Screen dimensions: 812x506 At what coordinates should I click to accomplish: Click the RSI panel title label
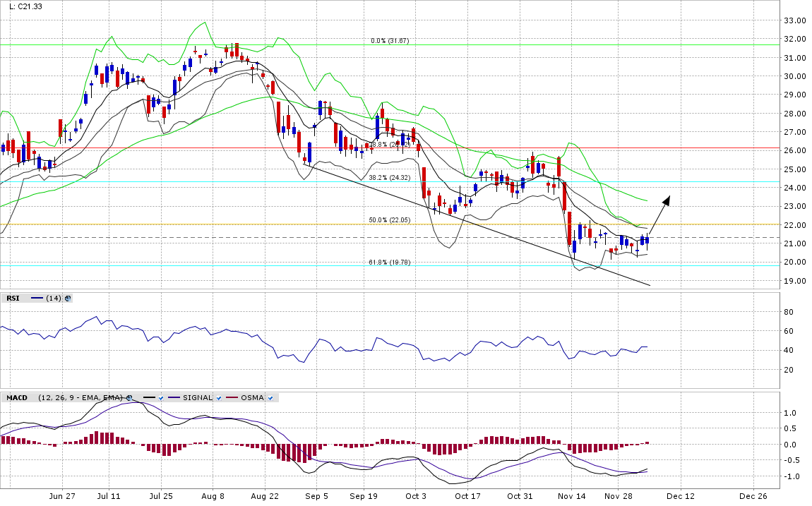pyautogui.click(x=13, y=299)
